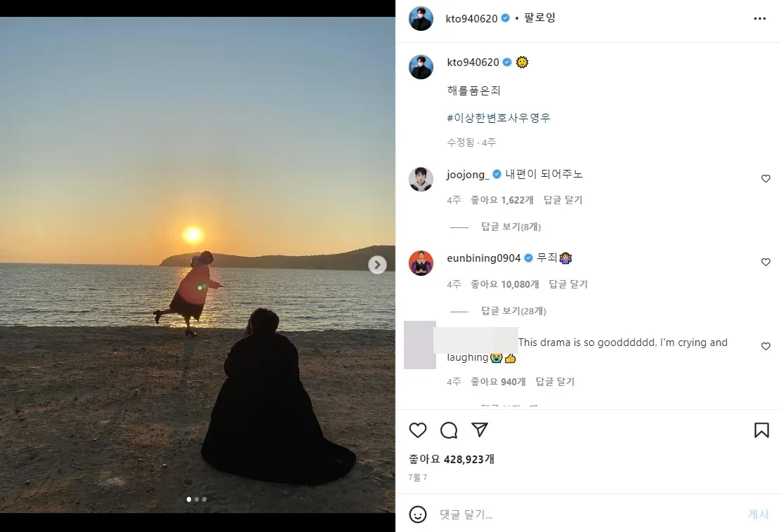Like eunbining0904 comment with heart

[x=766, y=262]
